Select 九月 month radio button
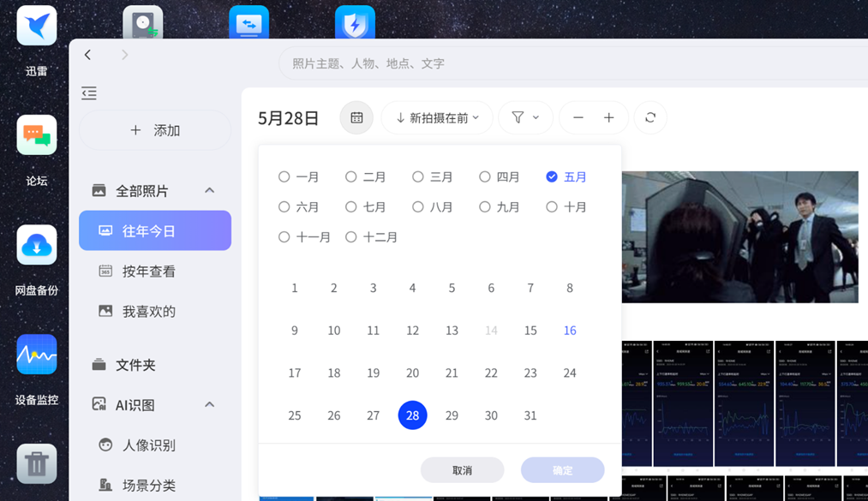 (x=485, y=206)
